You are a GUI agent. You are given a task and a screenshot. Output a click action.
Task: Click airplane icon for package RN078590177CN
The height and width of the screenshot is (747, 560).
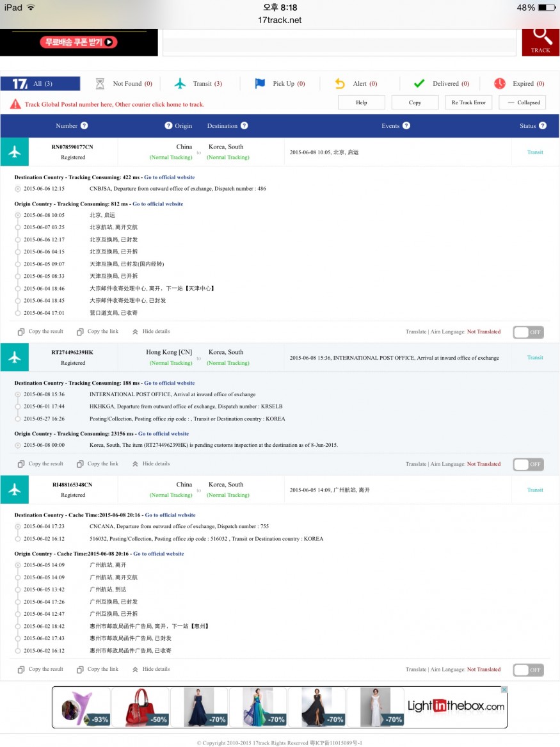point(15,152)
